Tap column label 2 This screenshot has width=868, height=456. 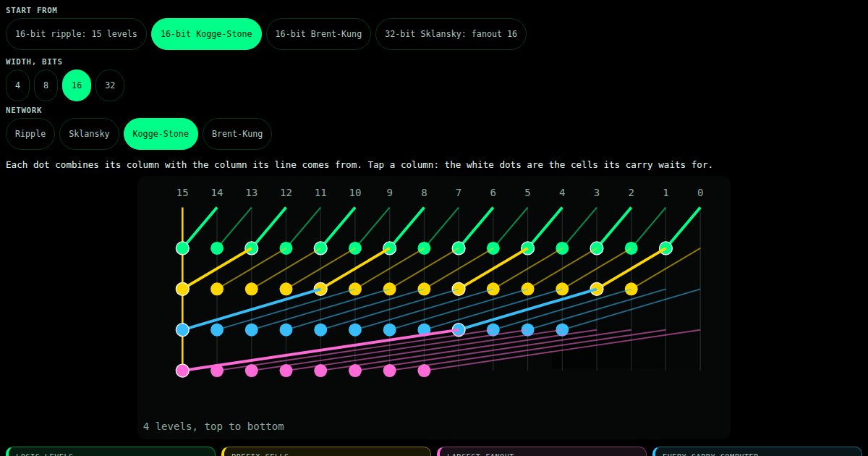[631, 193]
